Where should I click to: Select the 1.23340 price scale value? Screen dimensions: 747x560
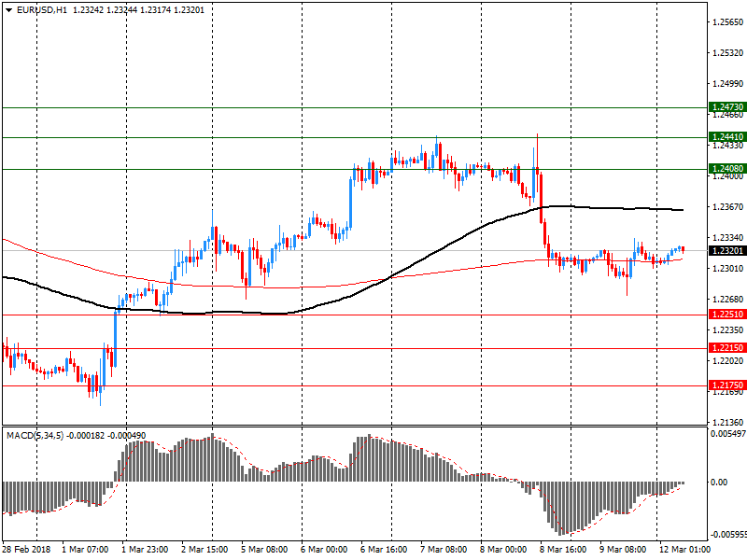coord(728,238)
